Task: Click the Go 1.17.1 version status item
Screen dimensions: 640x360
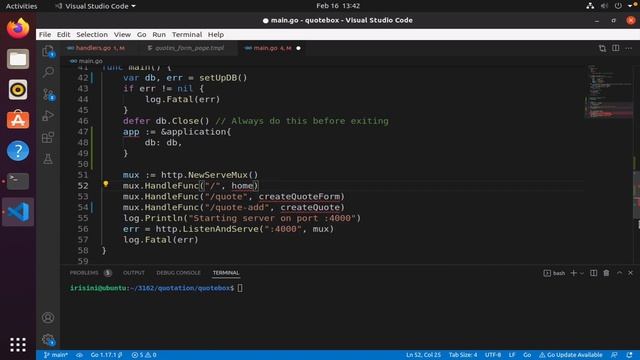Action: (x=107, y=355)
